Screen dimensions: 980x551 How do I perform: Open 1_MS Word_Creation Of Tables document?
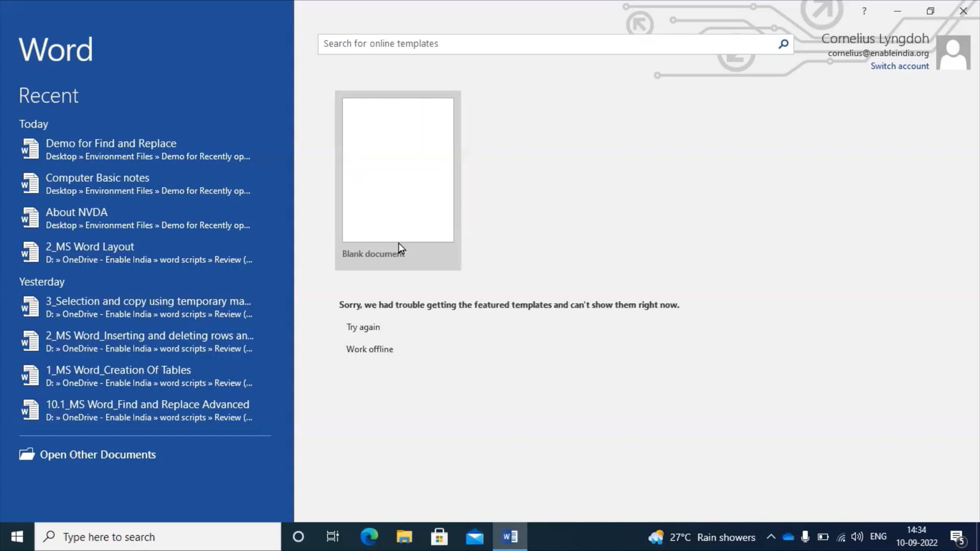pyautogui.click(x=118, y=370)
